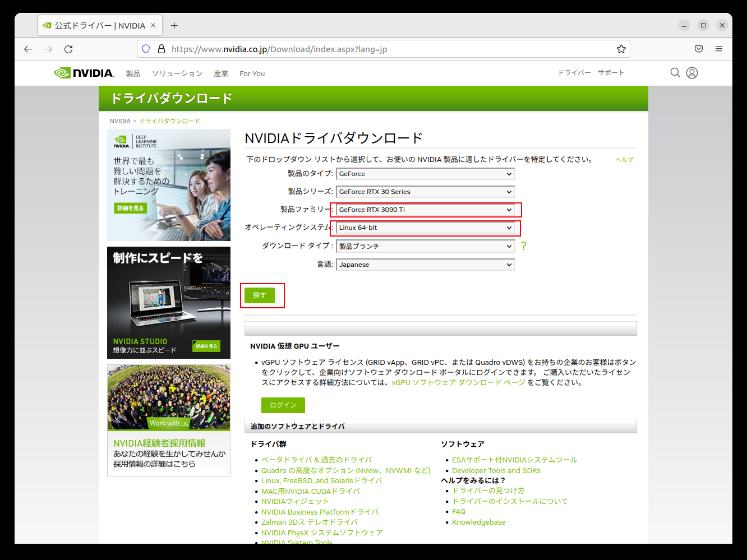This screenshot has height=560, width=747.
Task: Open the NVIDIA経験者採用情報 heading link
Action: point(159,443)
